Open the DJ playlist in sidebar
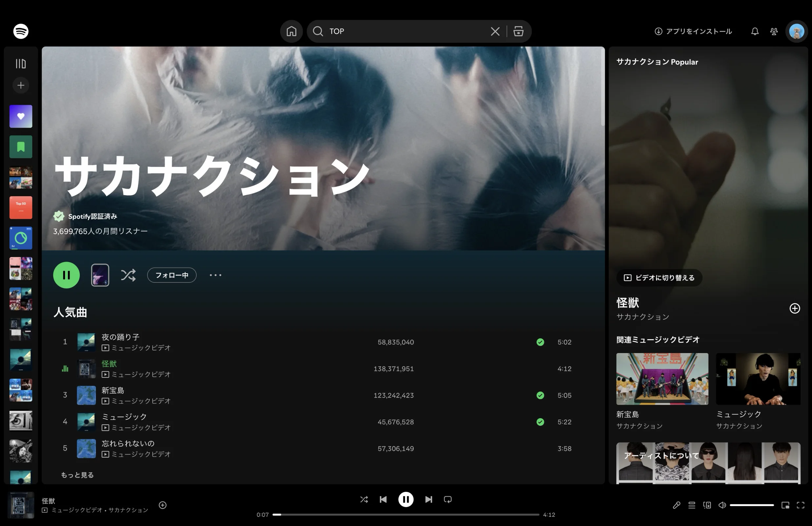 21,238
